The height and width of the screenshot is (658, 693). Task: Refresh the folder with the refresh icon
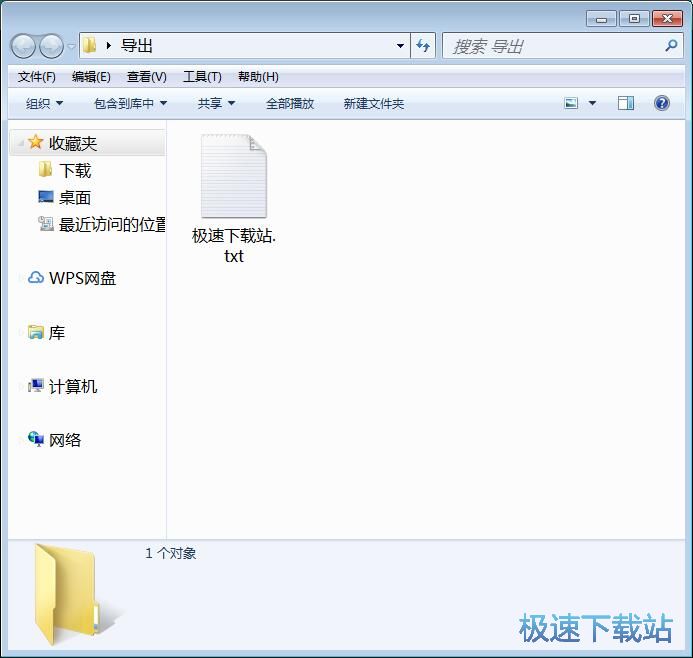pos(423,46)
